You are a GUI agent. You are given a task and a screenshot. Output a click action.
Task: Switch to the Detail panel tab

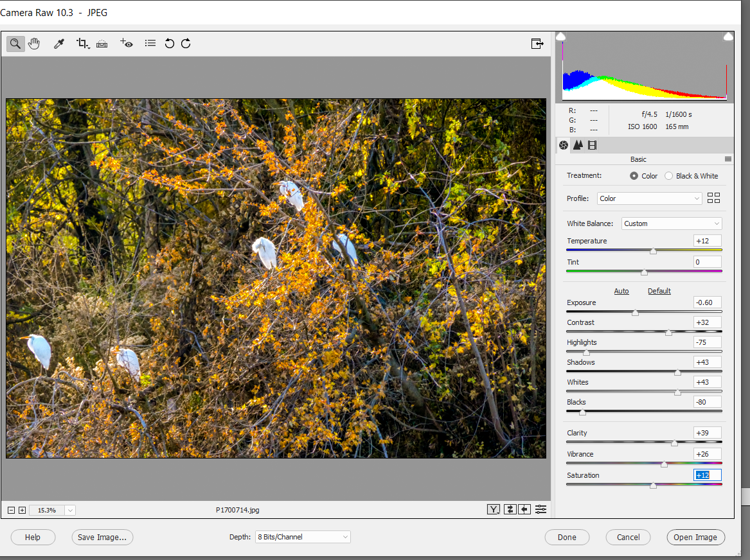(x=577, y=145)
